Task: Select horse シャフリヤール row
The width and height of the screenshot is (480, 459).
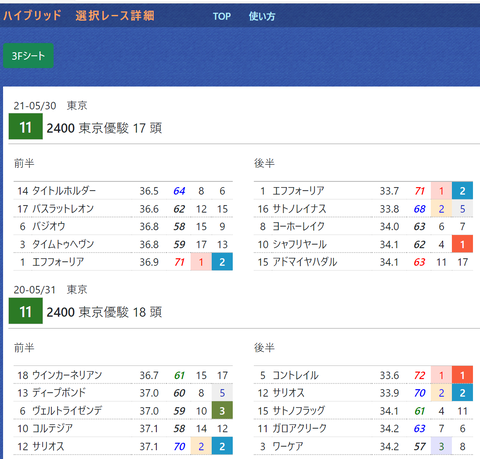Action: pos(363,244)
